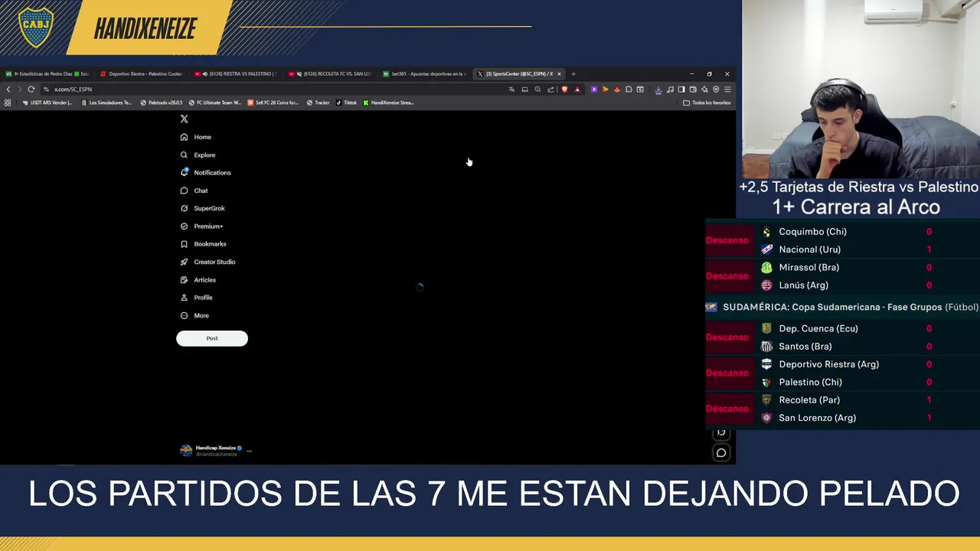Image resolution: width=980 pixels, height=551 pixels.
Task: Open Bookmarks in X sidebar
Action: pyautogui.click(x=203, y=244)
